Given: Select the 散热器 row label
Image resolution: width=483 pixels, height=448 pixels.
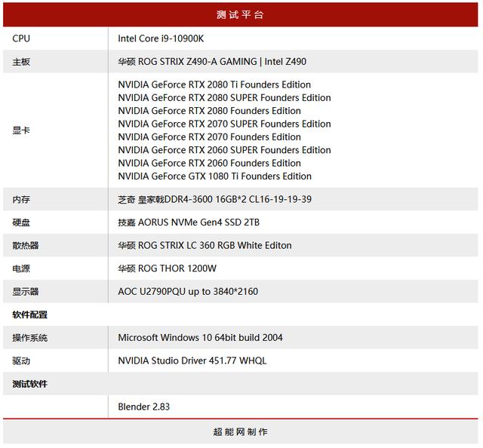Looking at the screenshot, I should [25, 245].
